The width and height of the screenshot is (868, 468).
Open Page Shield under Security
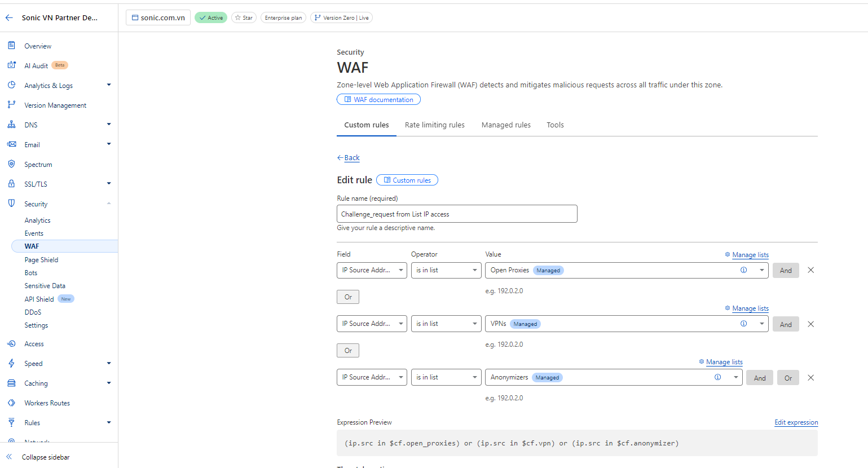click(41, 260)
